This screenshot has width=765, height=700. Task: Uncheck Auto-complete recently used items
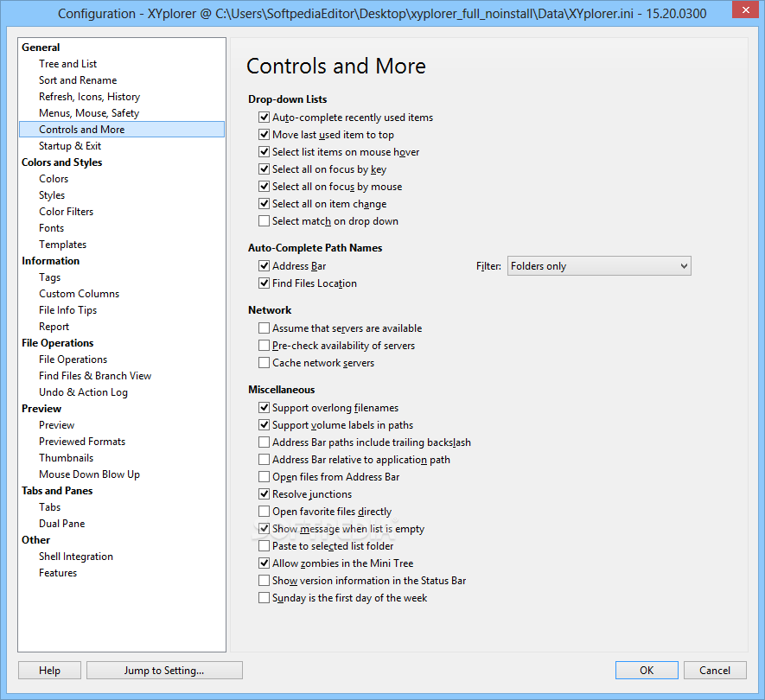coord(264,118)
